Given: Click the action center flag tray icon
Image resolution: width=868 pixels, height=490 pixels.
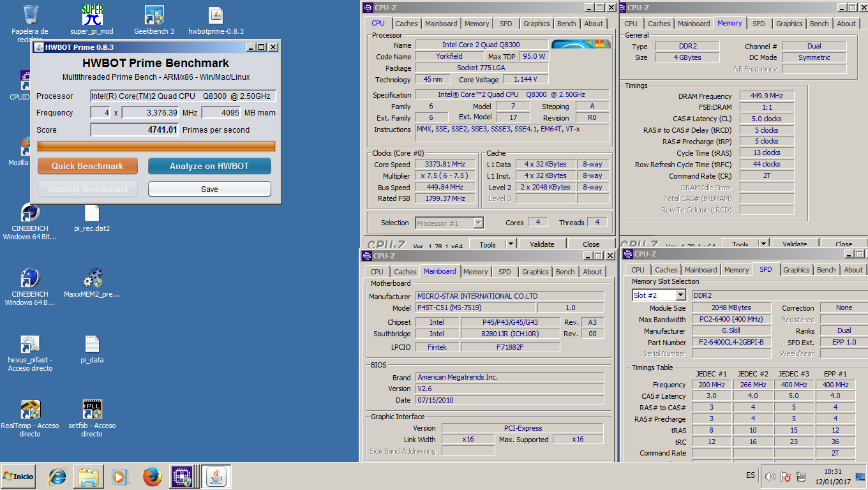Looking at the screenshot, I should [x=786, y=477].
